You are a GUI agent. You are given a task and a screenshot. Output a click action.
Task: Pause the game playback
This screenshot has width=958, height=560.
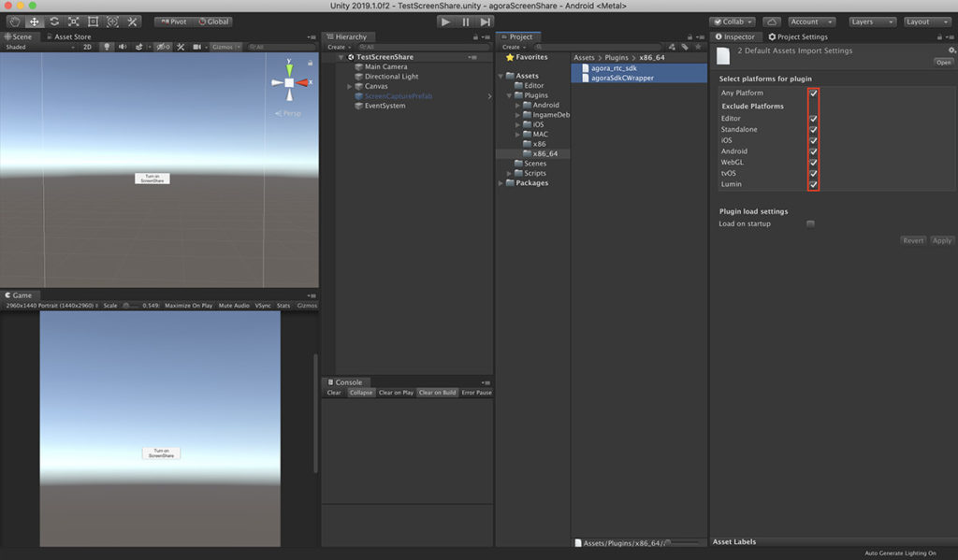[466, 22]
